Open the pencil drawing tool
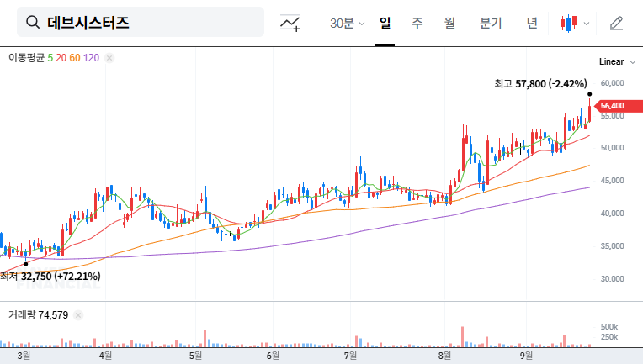The image size is (643, 364). [616, 24]
